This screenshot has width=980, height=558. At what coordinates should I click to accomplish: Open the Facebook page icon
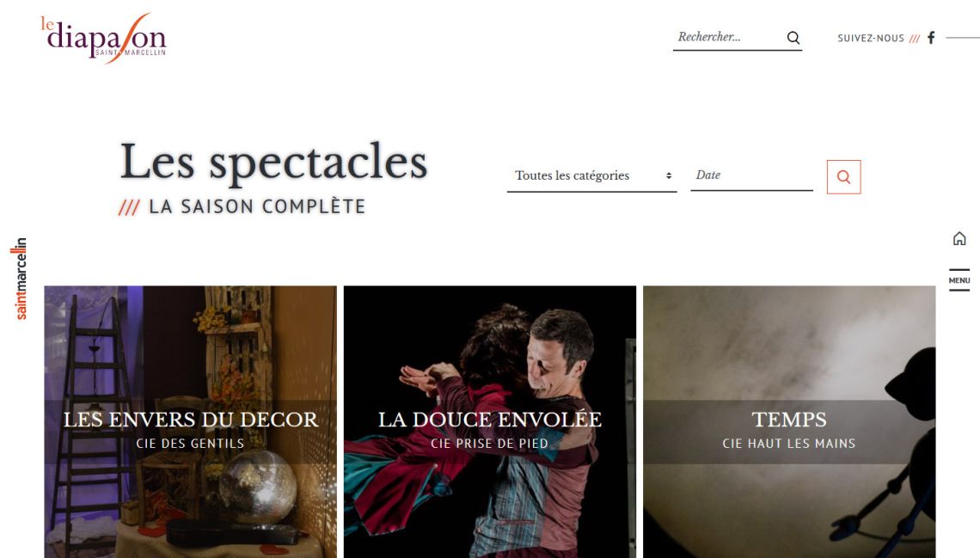931,38
